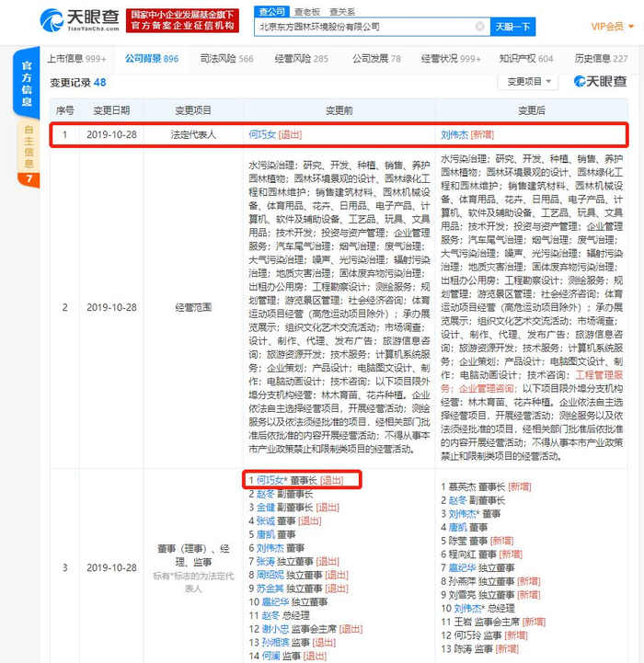Switch to the 查关系 search tab

342,11
